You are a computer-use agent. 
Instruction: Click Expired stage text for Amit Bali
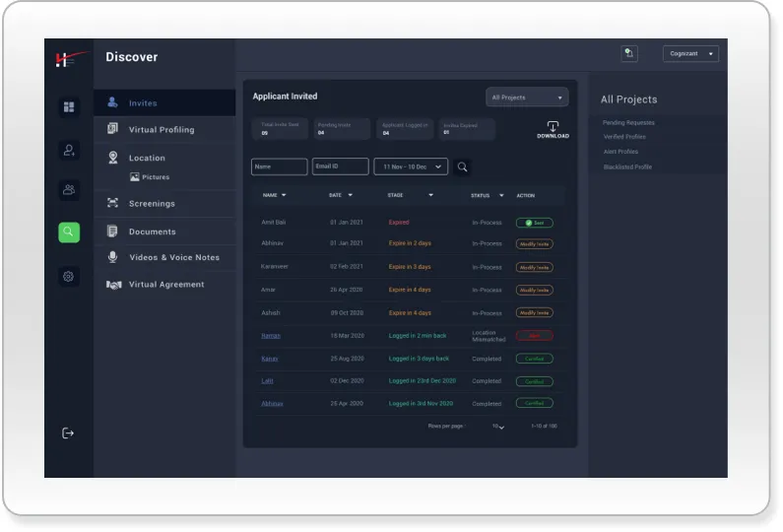399,223
